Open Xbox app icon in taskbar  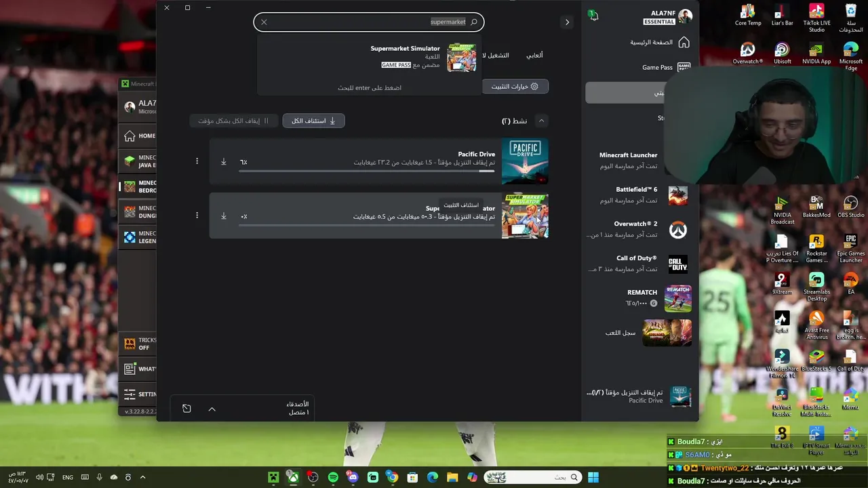293,478
